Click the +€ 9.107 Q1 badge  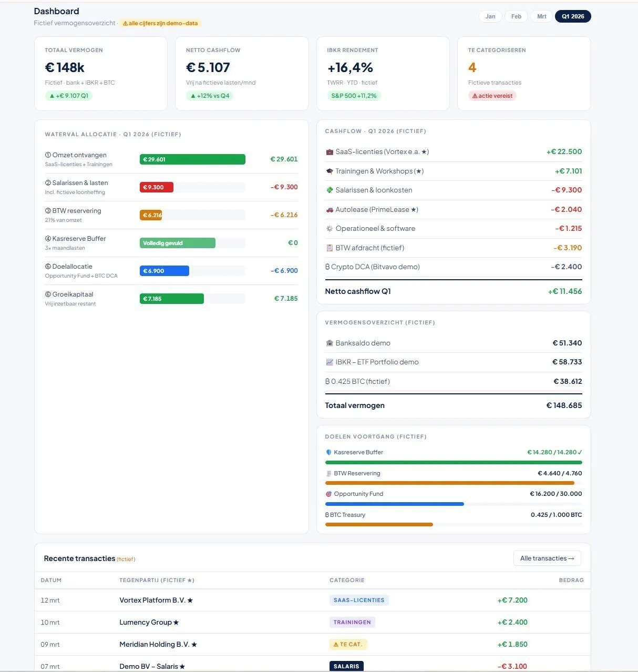(x=69, y=96)
